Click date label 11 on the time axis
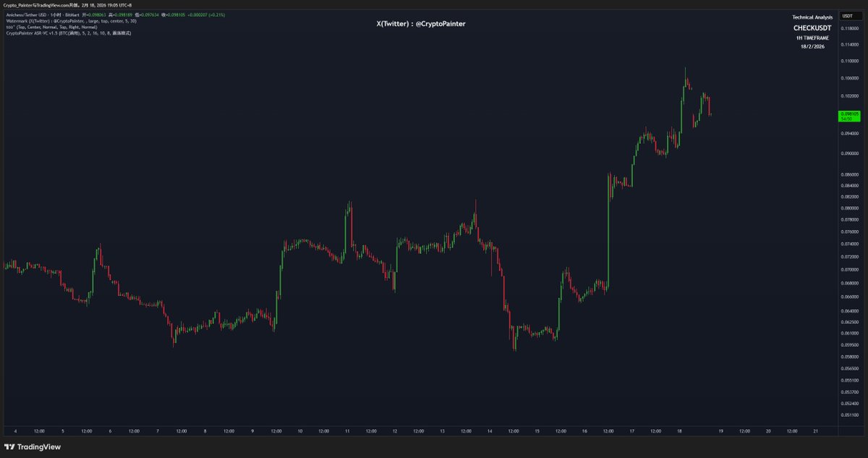The height and width of the screenshot is (458, 868). click(347, 431)
